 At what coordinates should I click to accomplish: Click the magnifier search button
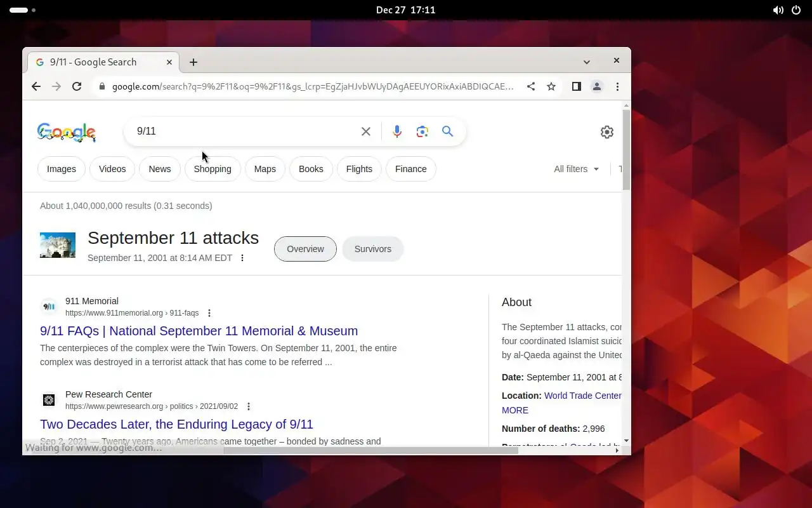point(448,131)
